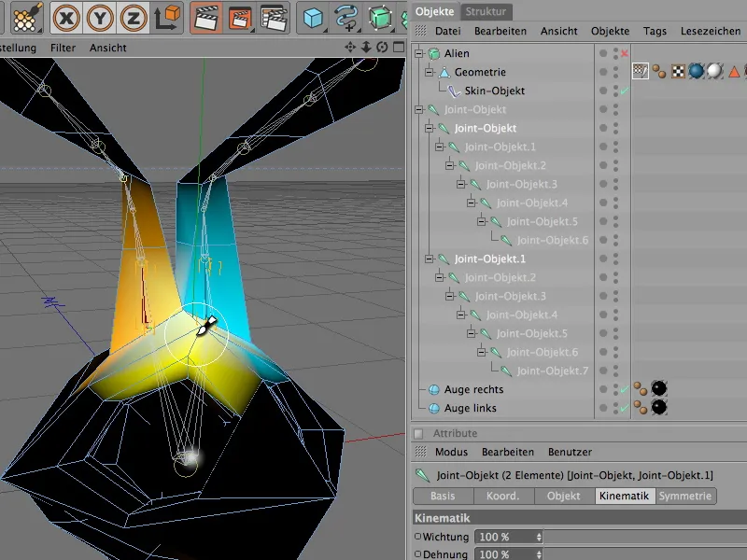
Task: Toggle the editor visibility dot for Geometrie
Action: [x=616, y=69]
